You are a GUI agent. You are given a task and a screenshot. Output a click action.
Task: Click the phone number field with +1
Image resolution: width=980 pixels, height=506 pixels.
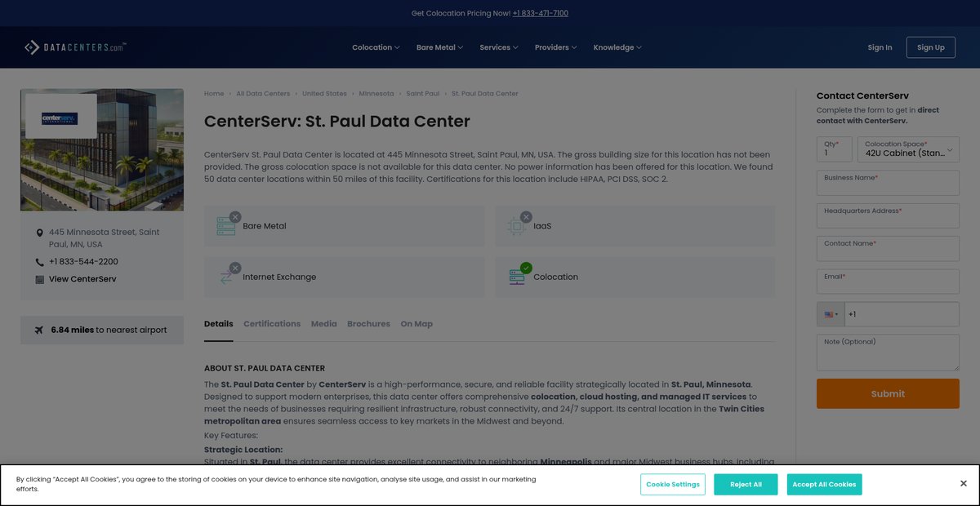click(902, 314)
